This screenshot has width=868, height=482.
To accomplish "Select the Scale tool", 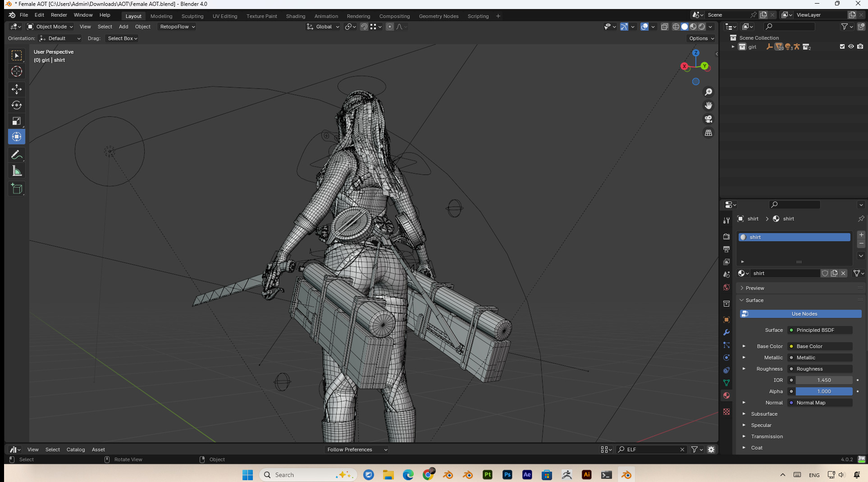I will [17, 121].
